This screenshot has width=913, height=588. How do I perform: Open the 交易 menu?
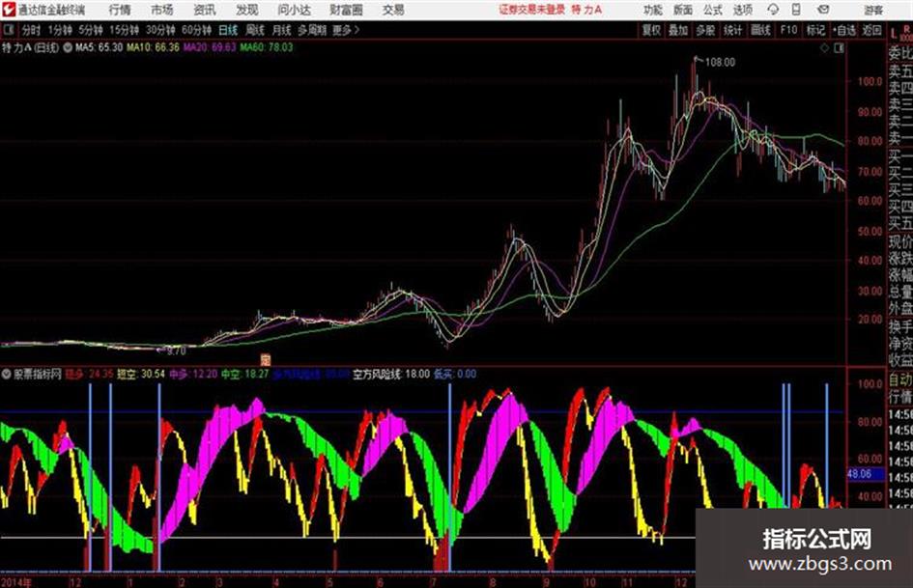[393, 10]
